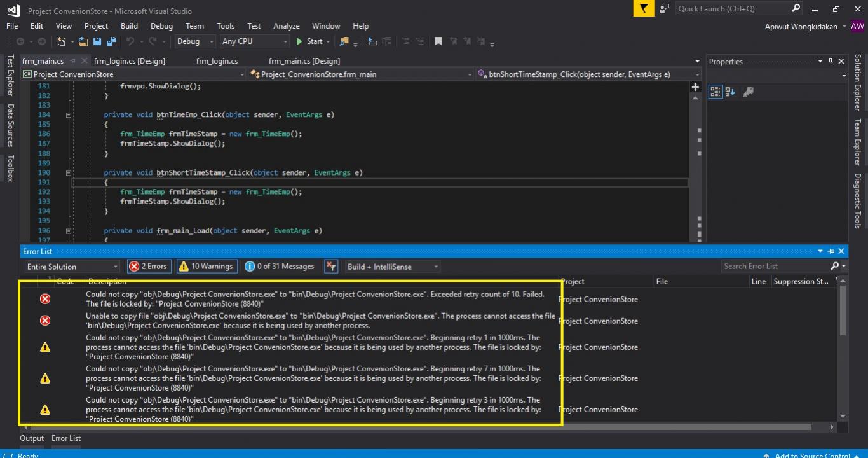Open the Project ConvenionStore navigation dropdown
The width and height of the screenshot is (868, 458).
point(133,74)
